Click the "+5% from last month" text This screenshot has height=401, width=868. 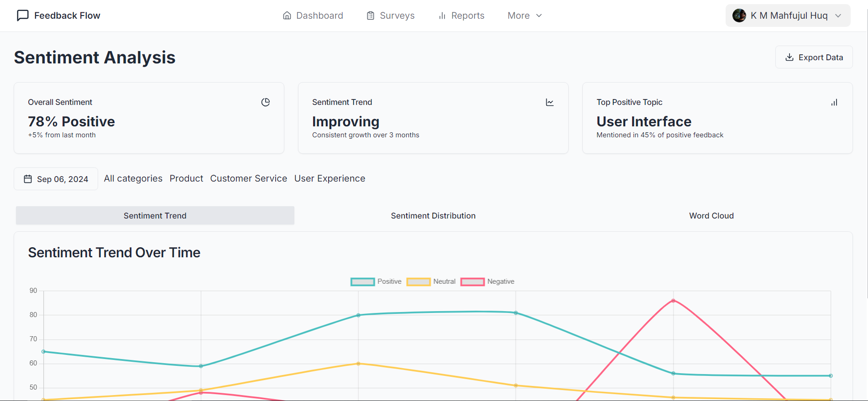click(62, 135)
